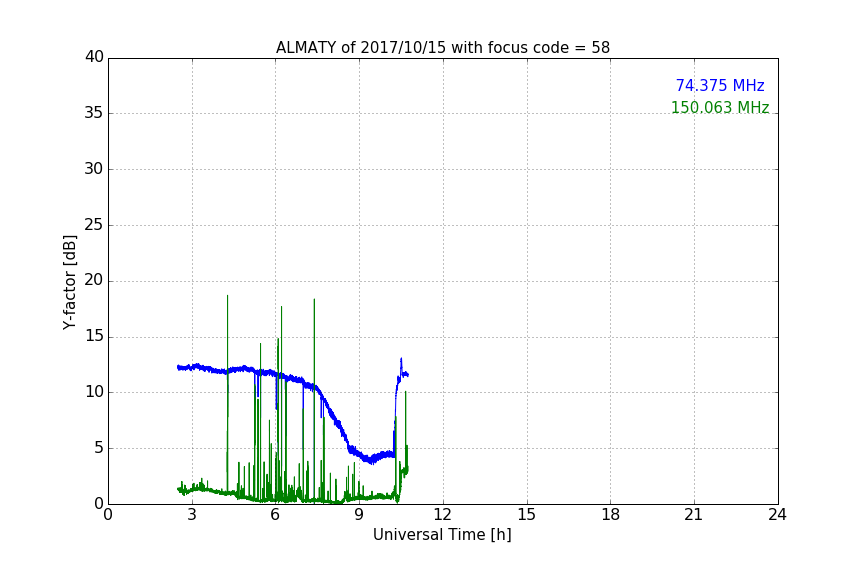Viewport: 864px width, 576px height.
Task: Click the plot title 'ALMATY of 2017/10/15 with focus code = 58'
Action: tap(442, 48)
